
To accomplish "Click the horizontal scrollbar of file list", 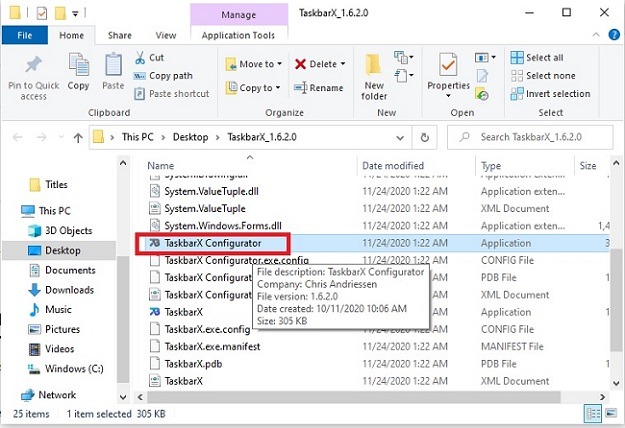I will pyautogui.click(x=354, y=397).
